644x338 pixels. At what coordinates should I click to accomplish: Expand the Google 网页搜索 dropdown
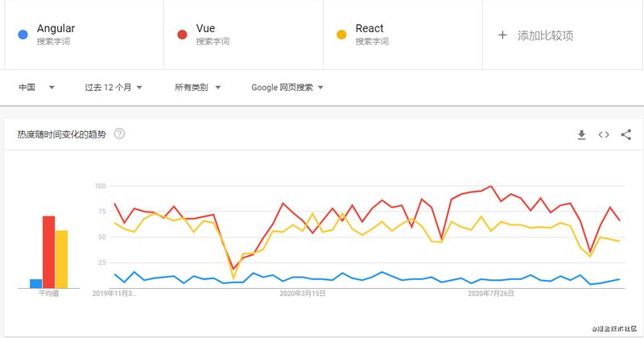[287, 88]
